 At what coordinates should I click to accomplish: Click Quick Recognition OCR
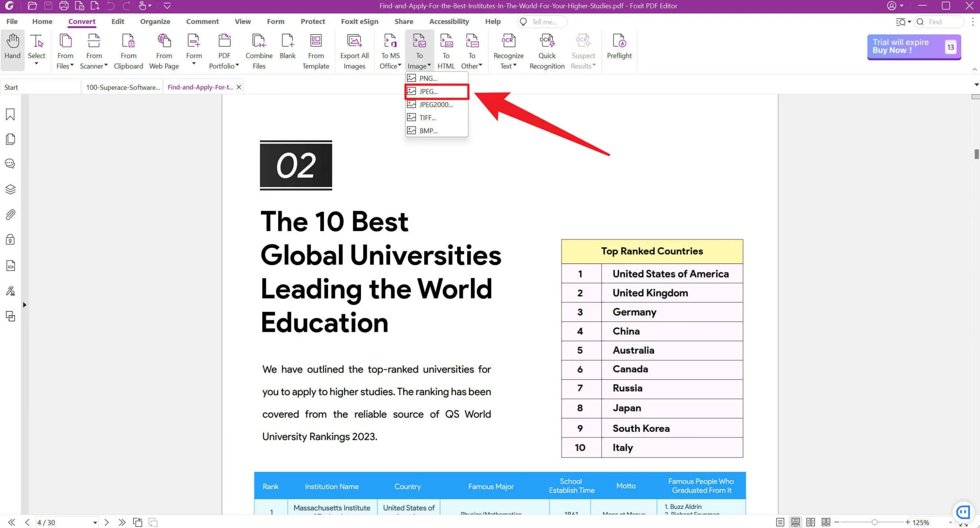547,50
